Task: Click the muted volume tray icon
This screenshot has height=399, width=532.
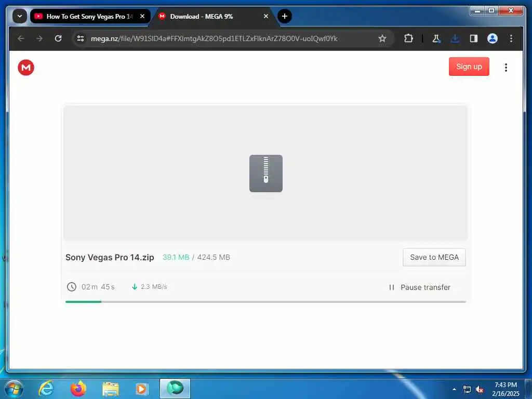Action: 480,390
